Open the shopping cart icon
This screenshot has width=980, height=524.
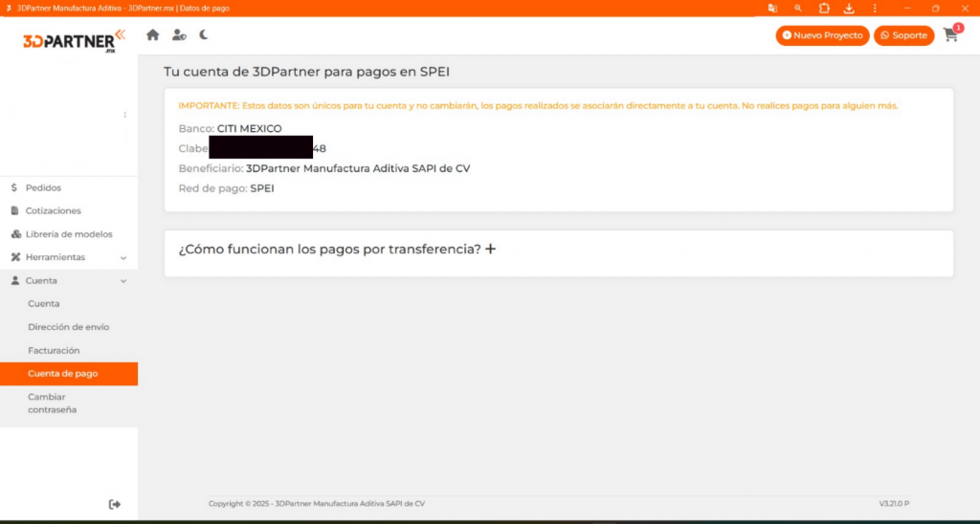(x=950, y=35)
